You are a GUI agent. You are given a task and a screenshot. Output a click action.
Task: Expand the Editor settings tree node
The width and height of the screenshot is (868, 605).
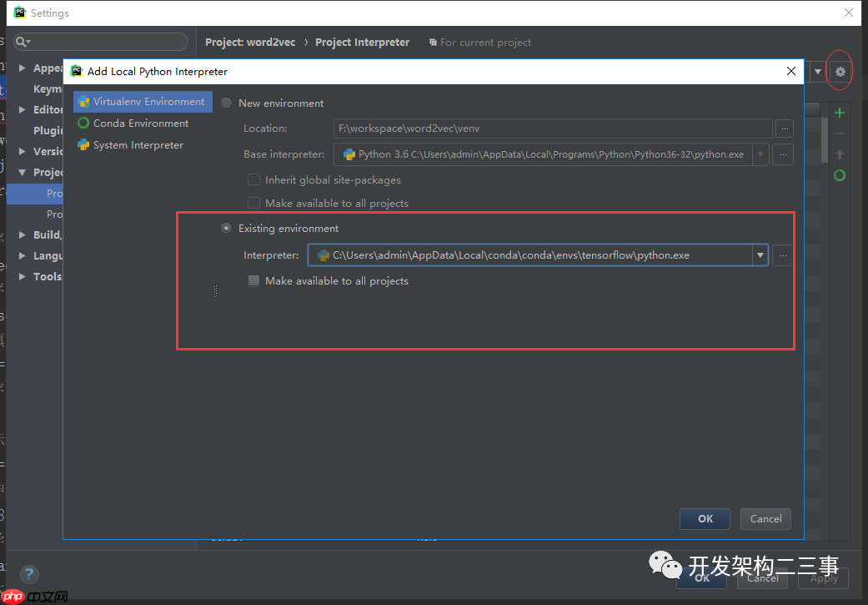click(x=23, y=109)
